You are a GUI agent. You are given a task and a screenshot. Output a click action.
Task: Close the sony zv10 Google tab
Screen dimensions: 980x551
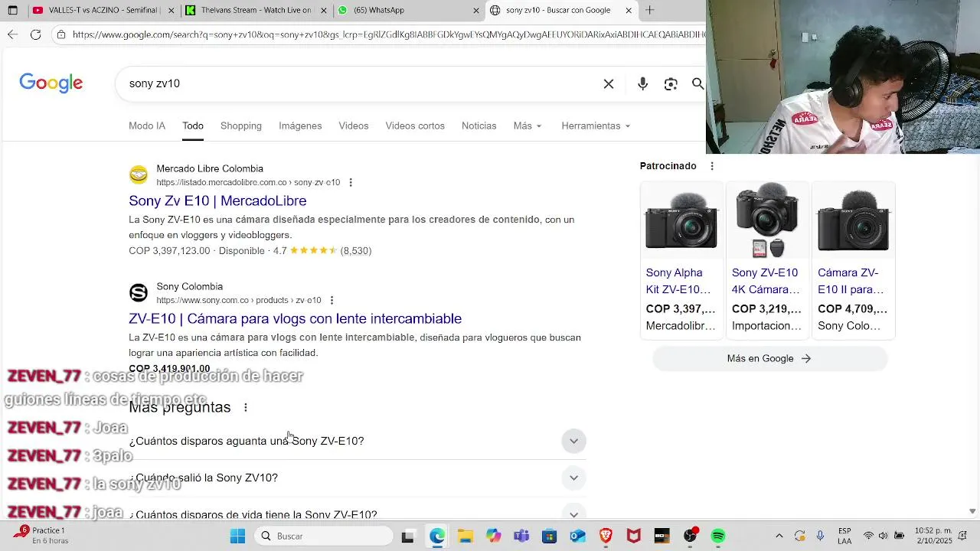(629, 11)
